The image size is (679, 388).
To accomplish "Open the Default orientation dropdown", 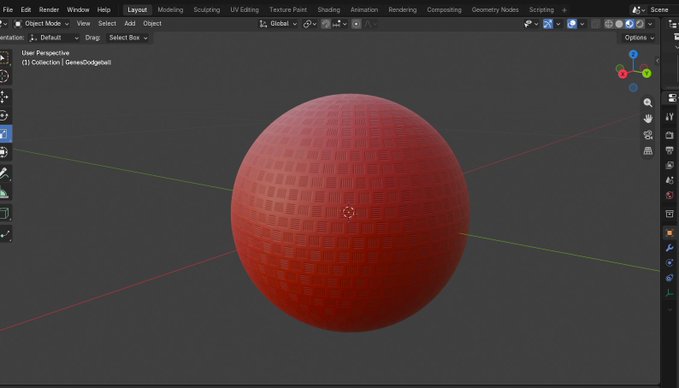I will tap(54, 38).
